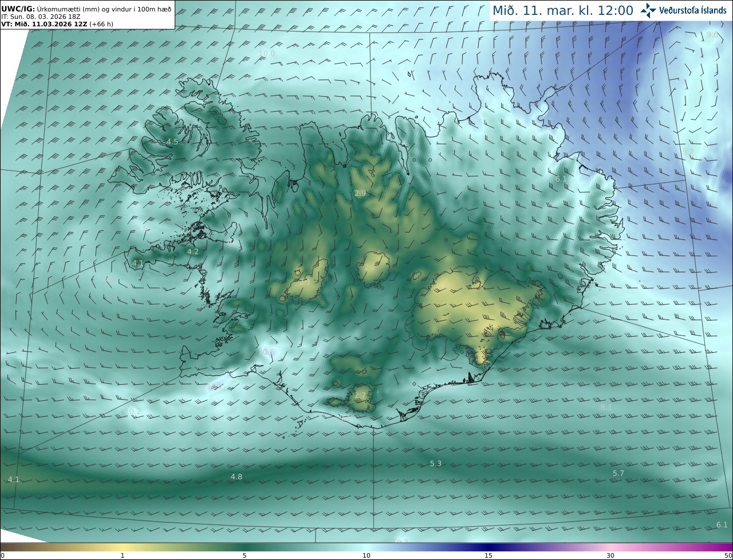This screenshot has width=733, height=560.
Task: Click the 4.2 value on the map
Action: point(193,251)
